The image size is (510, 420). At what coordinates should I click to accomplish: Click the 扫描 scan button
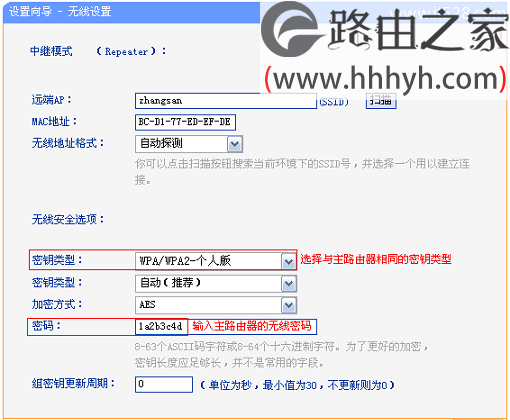(381, 101)
